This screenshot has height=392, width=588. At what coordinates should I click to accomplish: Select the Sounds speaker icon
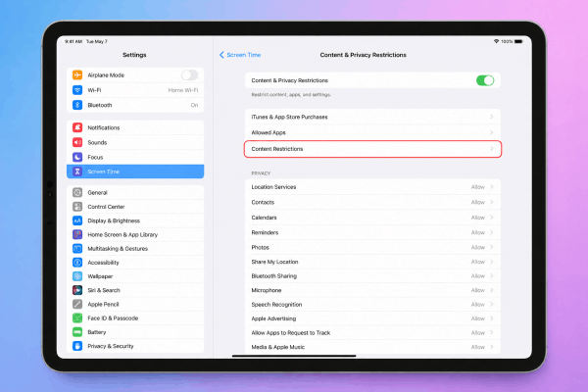point(77,142)
